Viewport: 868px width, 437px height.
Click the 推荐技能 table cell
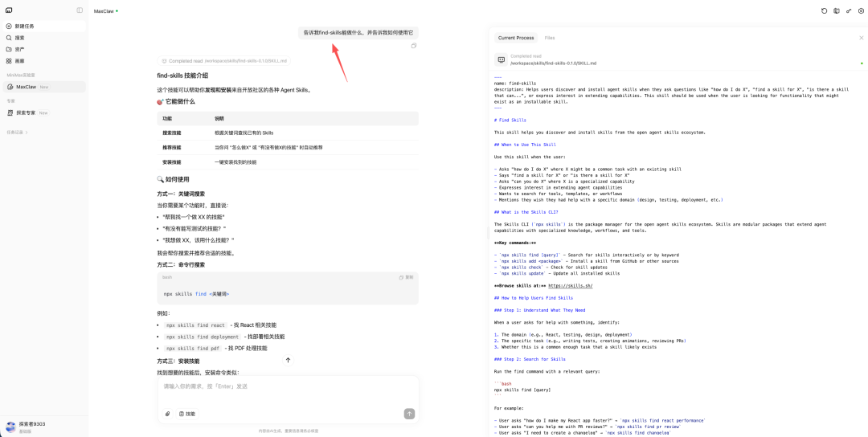(x=172, y=148)
